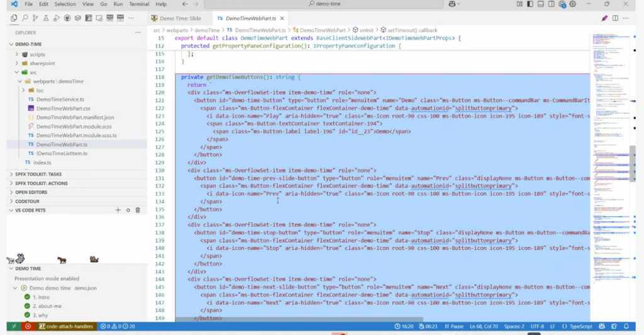Click the code-attach-handlers branch item
This screenshot has width=644, height=335.
coord(66,326)
